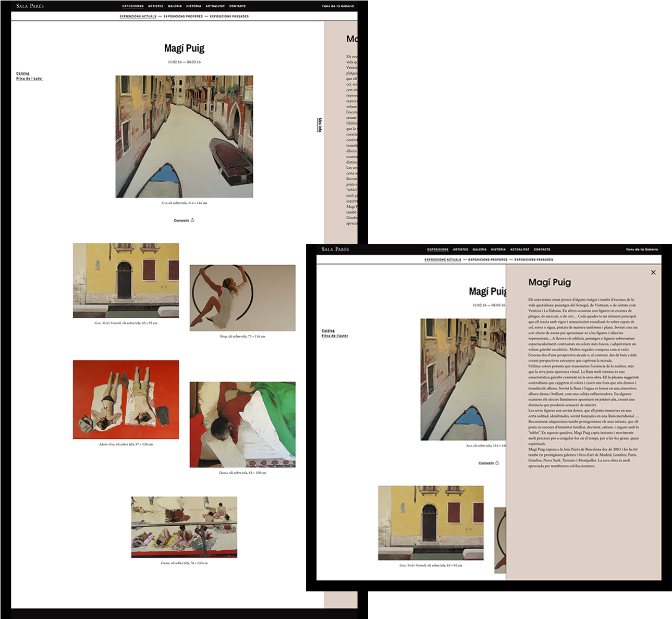
Task: Select Exposicions Actuals tab in right window
Action: coord(443,259)
